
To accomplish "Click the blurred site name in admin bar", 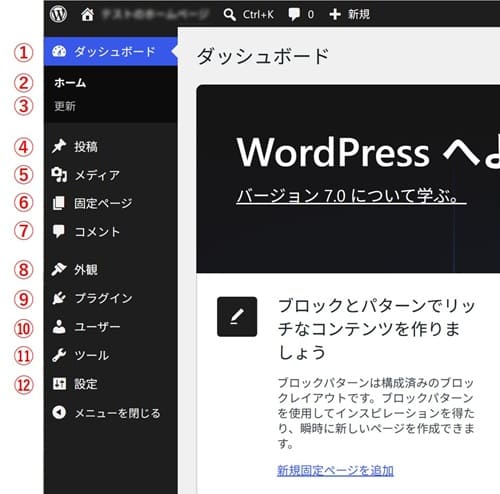I will pos(155,14).
